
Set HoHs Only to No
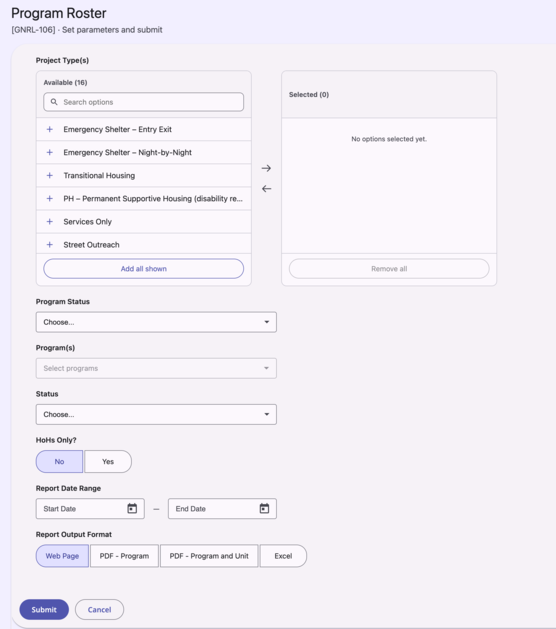pyautogui.click(x=59, y=461)
